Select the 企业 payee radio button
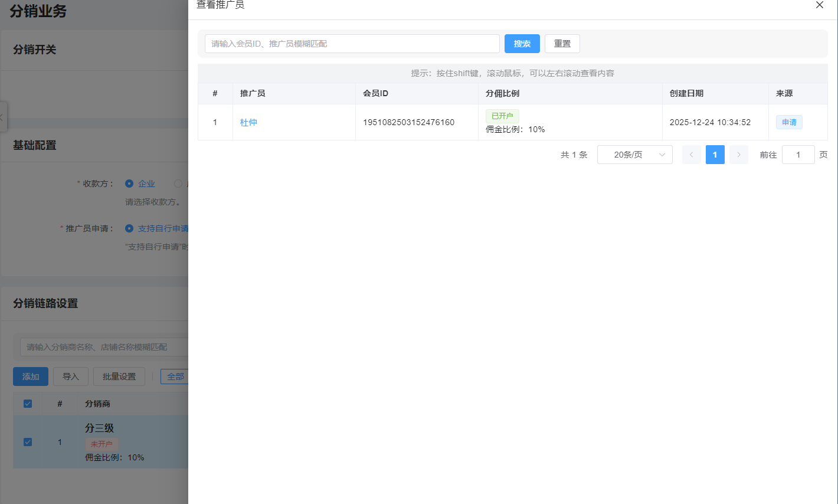This screenshot has height=504, width=838. click(129, 184)
